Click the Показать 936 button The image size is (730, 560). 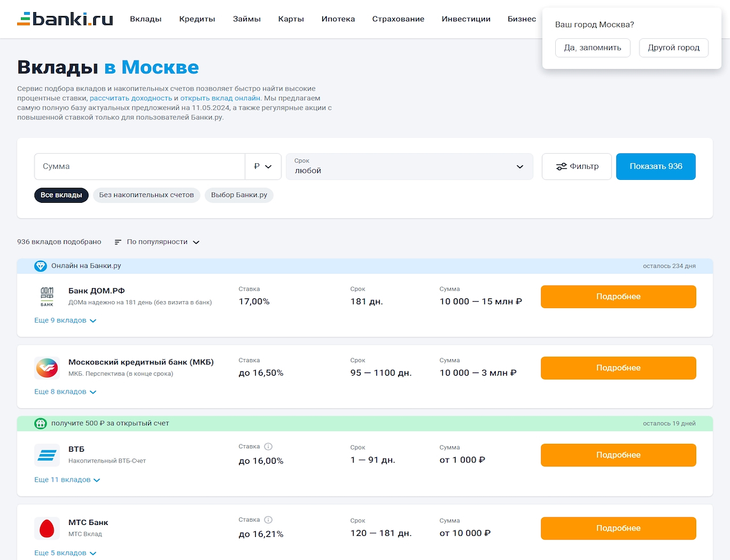(656, 166)
